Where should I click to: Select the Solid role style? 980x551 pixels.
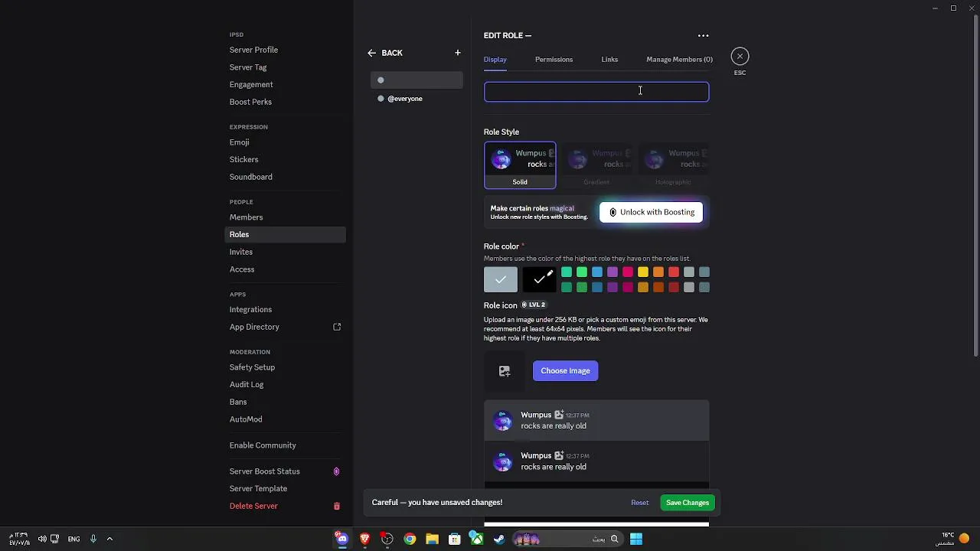click(520, 165)
